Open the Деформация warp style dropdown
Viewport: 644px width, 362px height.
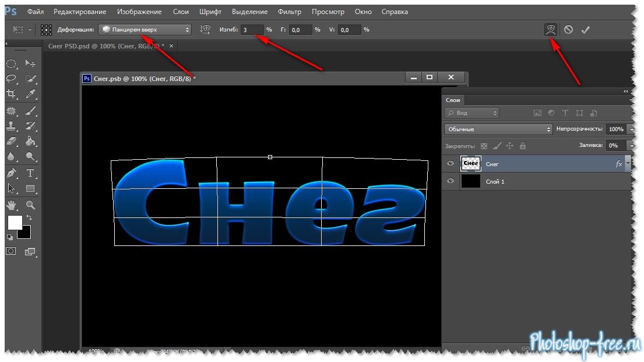point(145,30)
